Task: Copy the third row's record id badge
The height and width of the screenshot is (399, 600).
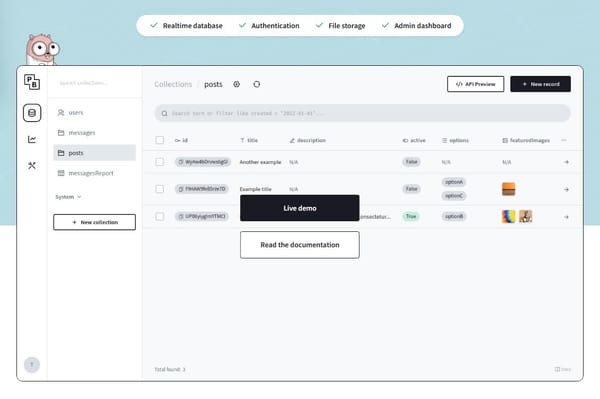Action: click(202, 217)
